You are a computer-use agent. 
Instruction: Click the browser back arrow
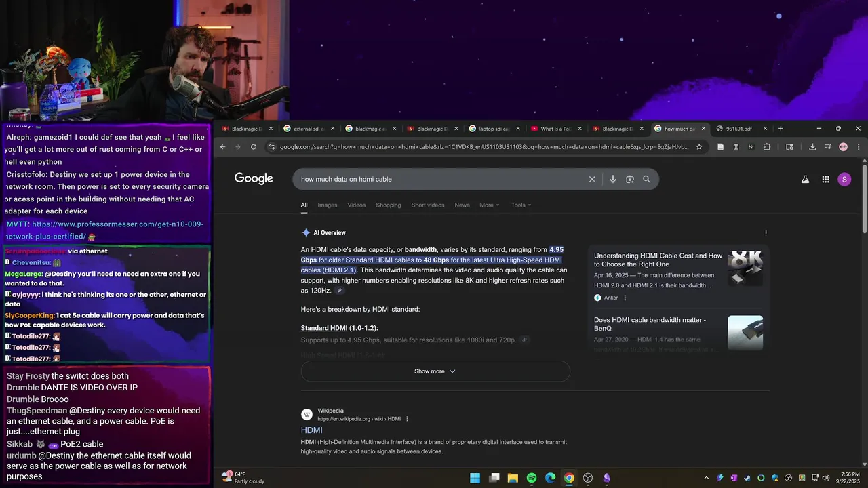click(x=222, y=146)
